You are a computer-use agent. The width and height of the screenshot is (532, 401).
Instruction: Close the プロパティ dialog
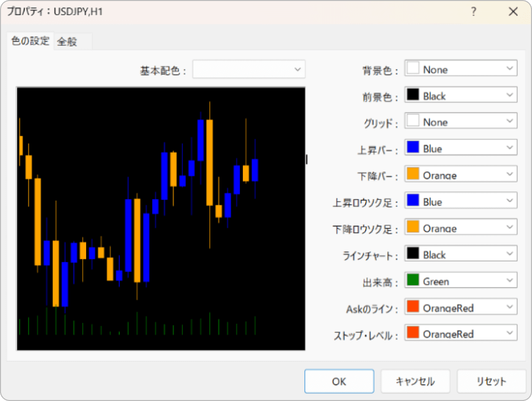pos(513,12)
